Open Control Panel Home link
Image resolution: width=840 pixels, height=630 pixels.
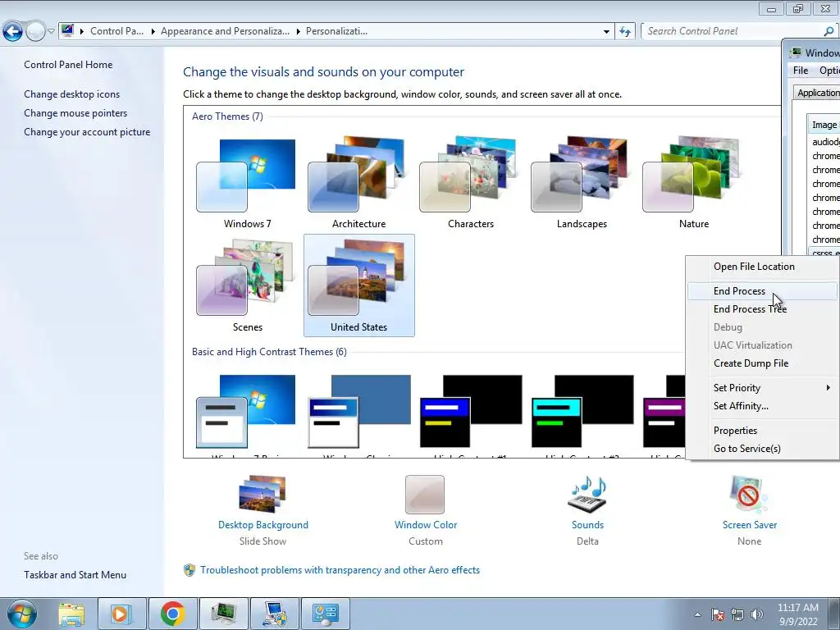68,64
